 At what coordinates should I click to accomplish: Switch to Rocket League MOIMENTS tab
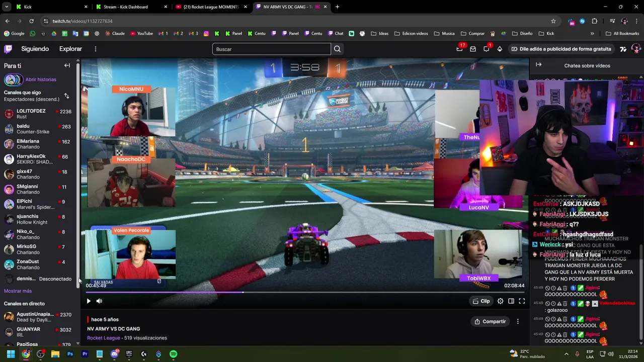211,7
